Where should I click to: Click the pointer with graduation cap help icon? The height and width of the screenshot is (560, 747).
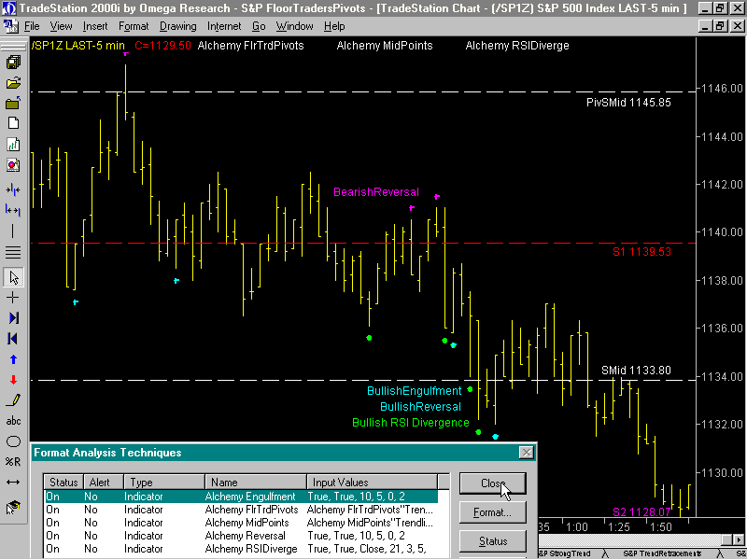coord(13,508)
